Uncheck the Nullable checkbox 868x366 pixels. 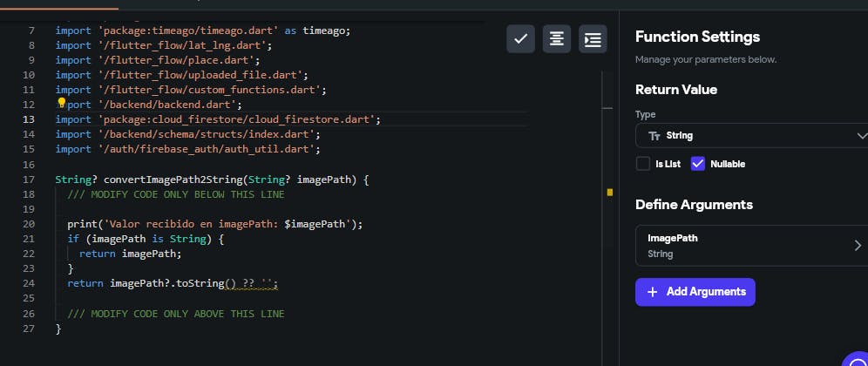pos(697,164)
